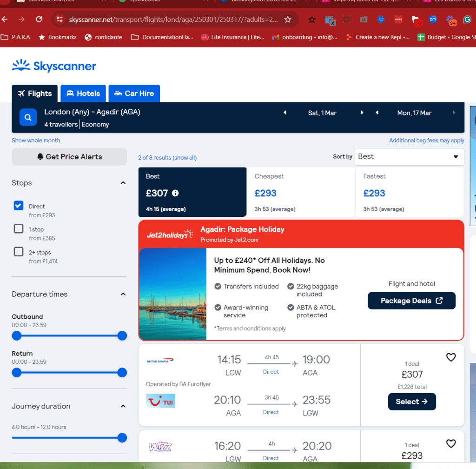Check the 2+ stops filter
476x469 pixels.
[x=19, y=252]
